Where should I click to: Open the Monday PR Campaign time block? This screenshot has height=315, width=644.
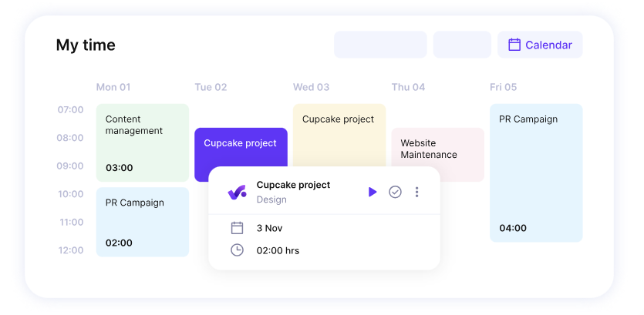pyautogui.click(x=142, y=222)
